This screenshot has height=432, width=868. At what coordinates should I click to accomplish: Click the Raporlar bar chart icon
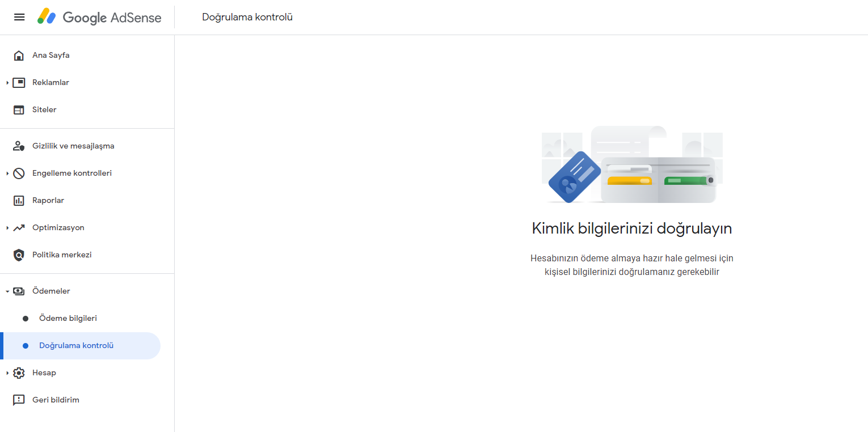[x=19, y=201]
